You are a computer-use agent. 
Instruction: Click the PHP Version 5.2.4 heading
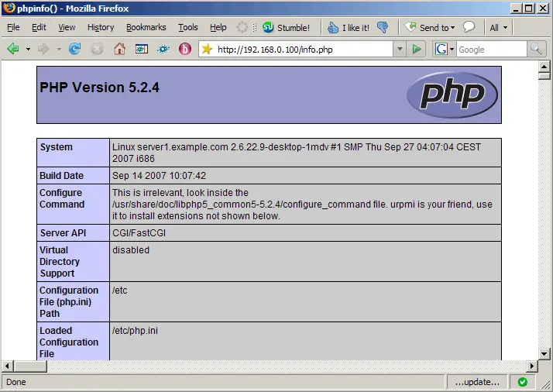click(x=99, y=88)
